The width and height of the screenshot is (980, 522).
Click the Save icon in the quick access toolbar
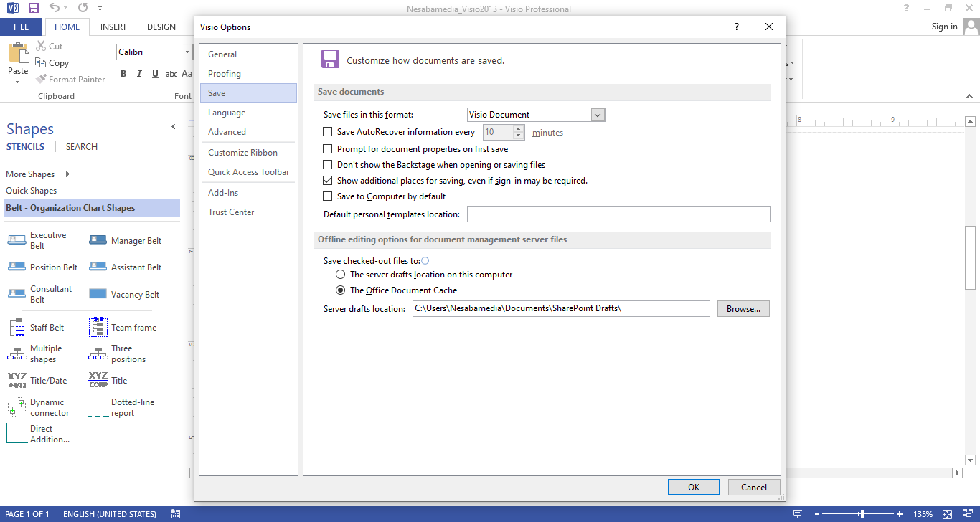pyautogui.click(x=34, y=8)
